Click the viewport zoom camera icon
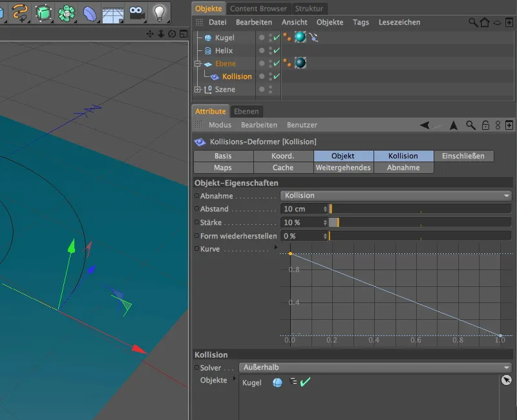The image size is (517, 420). pos(161,34)
